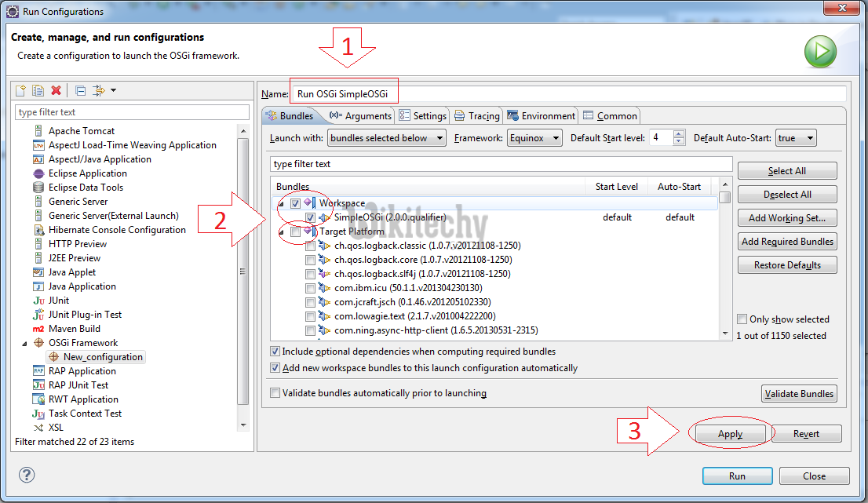Click the Apply button
868x503 pixels.
tap(730, 434)
